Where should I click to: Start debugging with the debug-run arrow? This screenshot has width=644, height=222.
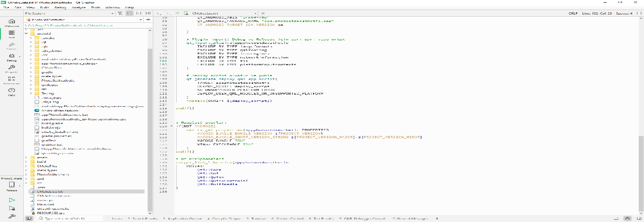pyautogui.click(x=12, y=208)
